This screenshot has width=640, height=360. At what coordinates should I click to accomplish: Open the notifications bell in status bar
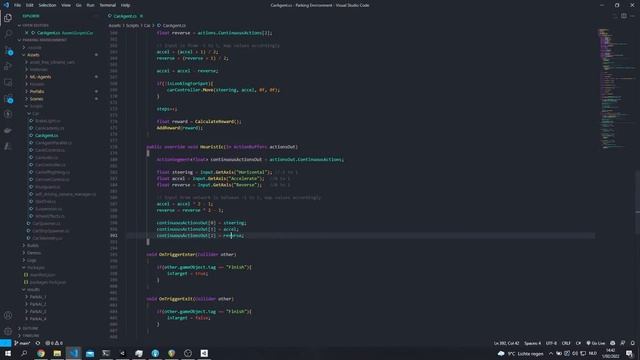coord(633,343)
